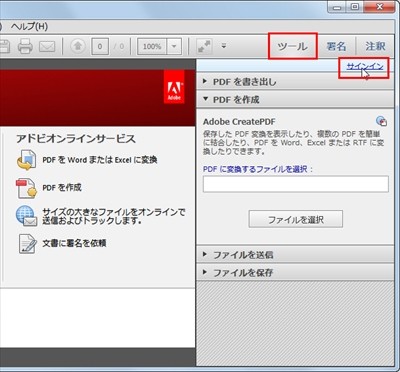This screenshot has width=400, height=372.
Task: Expand the PDF を書き出し section
Action: [x=295, y=82]
